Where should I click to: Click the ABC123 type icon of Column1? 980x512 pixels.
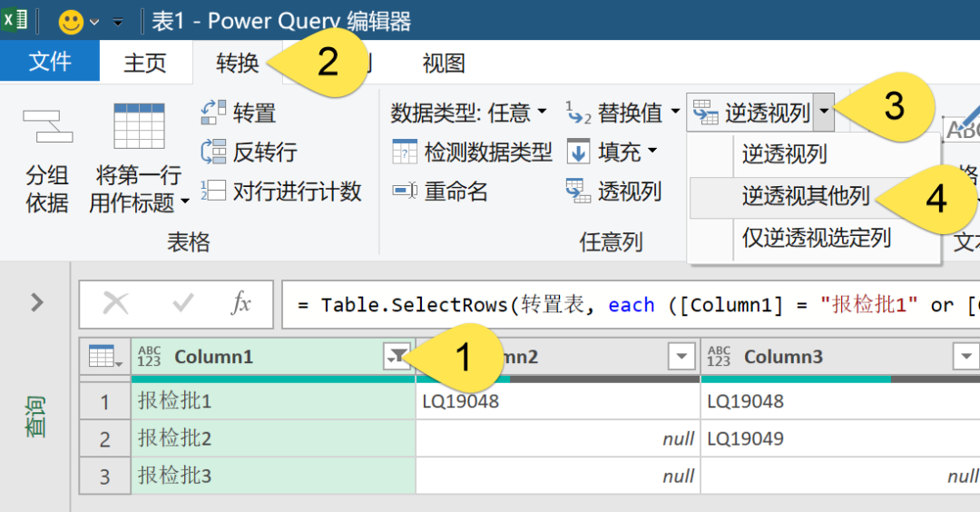pyautogui.click(x=150, y=357)
